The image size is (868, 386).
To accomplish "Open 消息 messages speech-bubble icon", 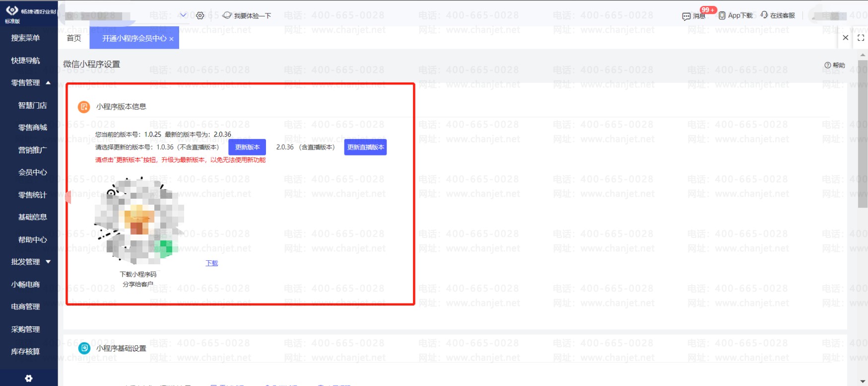I will coord(686,16).
